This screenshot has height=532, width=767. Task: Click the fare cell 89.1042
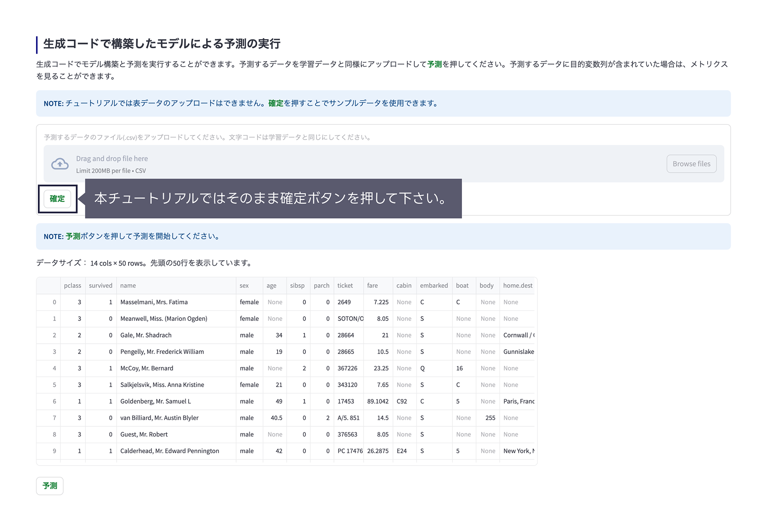click(378, 401)
